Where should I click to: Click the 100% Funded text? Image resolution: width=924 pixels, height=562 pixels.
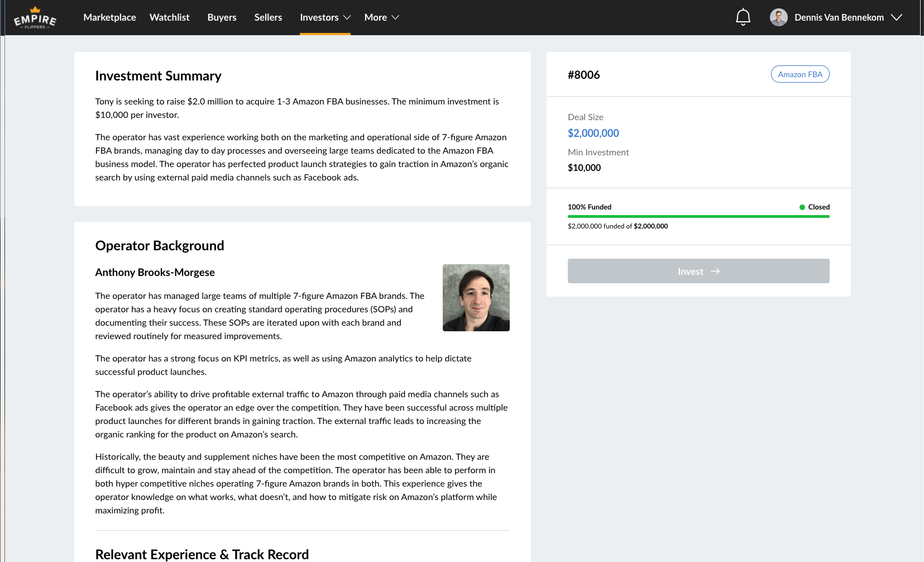[x=590, y=207]
